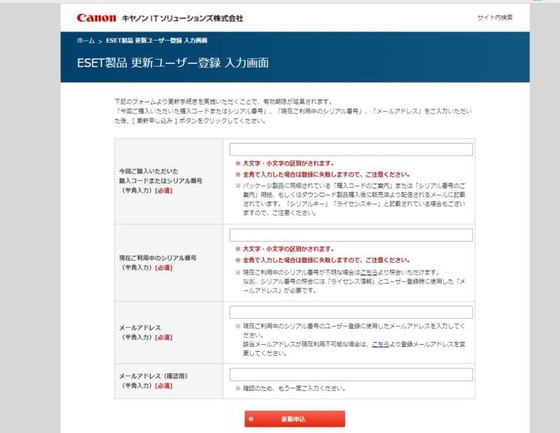Open こちら link to change registered email
This screenshot has width=560, height=433.
[x=380, y=344]
